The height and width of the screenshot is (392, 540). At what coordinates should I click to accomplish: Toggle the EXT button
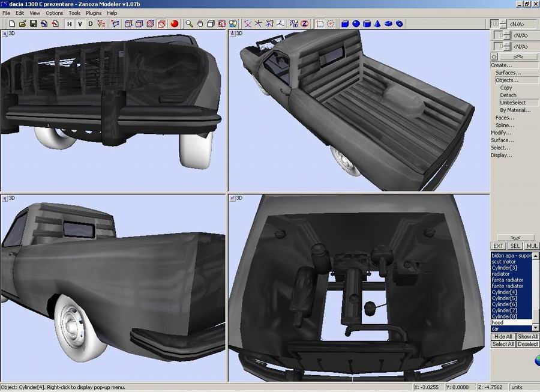(498, 246)
